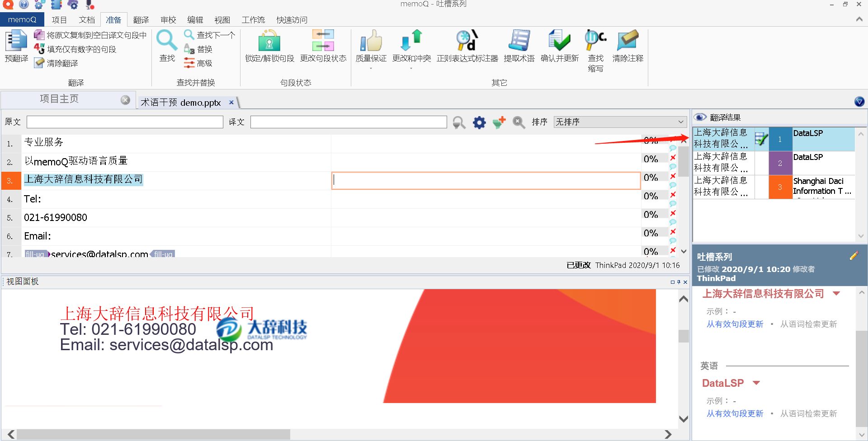This screenshot has height=441, width=868.
Task: Close the 术语干预 demo.pptx tab
Action: pyautogui.click(x=231, y=102)
